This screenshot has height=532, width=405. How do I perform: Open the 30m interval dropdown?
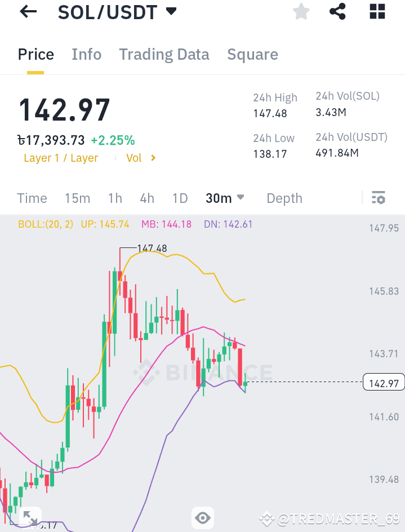224,198
